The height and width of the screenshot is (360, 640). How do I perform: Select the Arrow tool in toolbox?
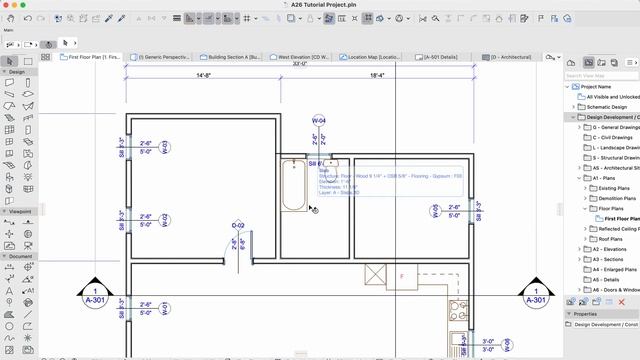[9, 61]
